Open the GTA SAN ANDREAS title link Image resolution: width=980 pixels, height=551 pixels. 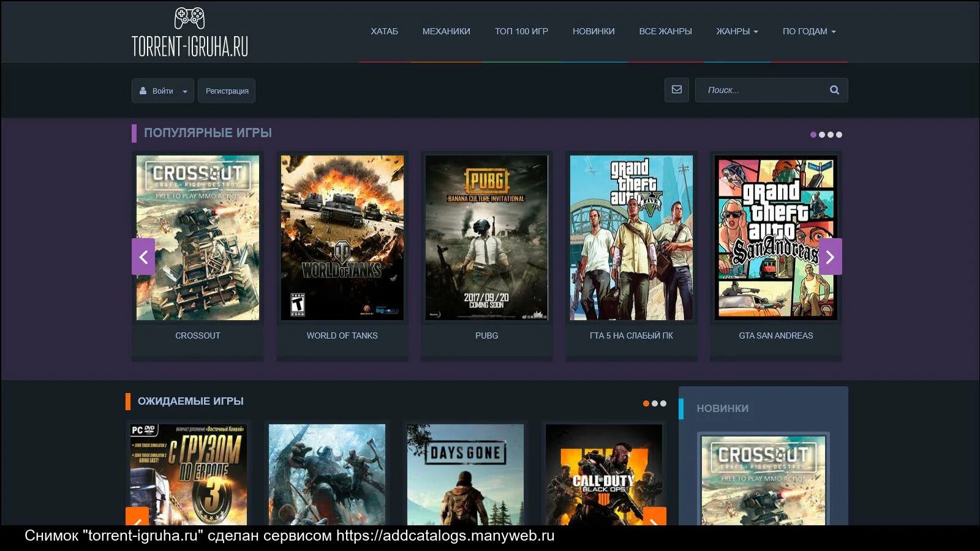point(776,335)
